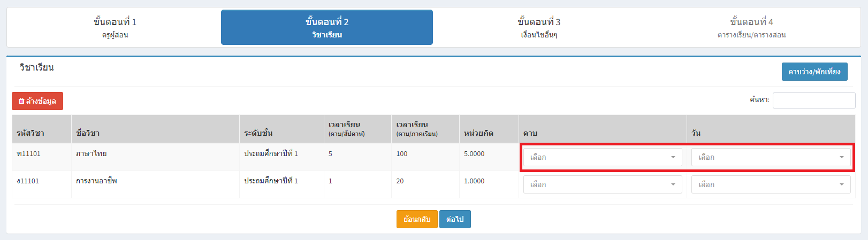The height and width of the screenshot is (240, 868).
Task: Click semester periods value 20
Action: click(400, 181)
